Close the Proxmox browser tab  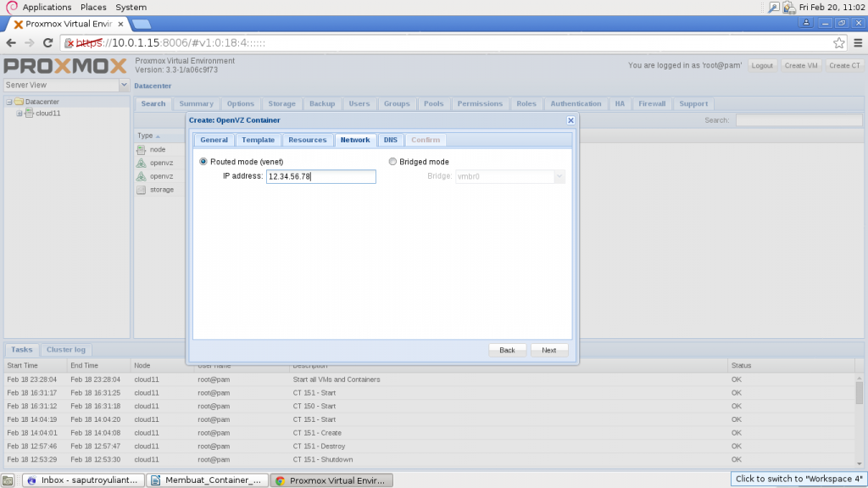pyautogui.click(x=120, y=24)
